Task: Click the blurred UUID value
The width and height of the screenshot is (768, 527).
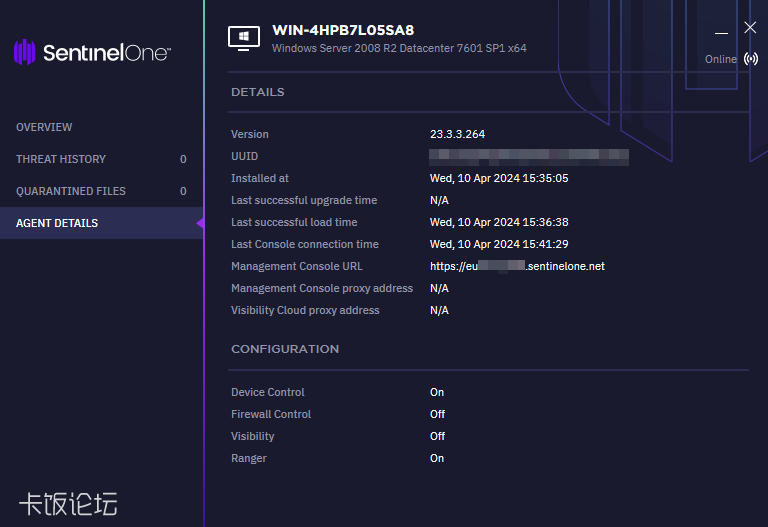Action: point(529,156)
